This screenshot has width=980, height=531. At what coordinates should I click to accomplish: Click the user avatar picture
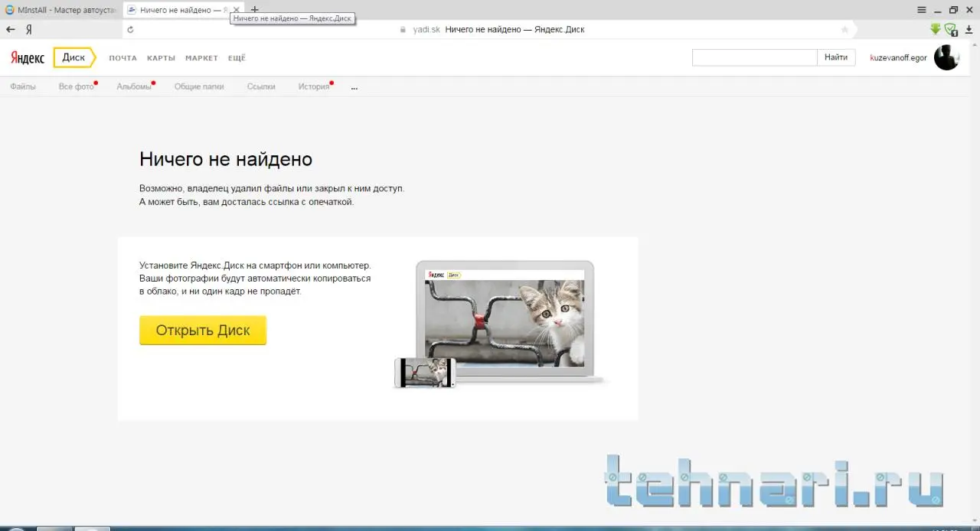946,57
